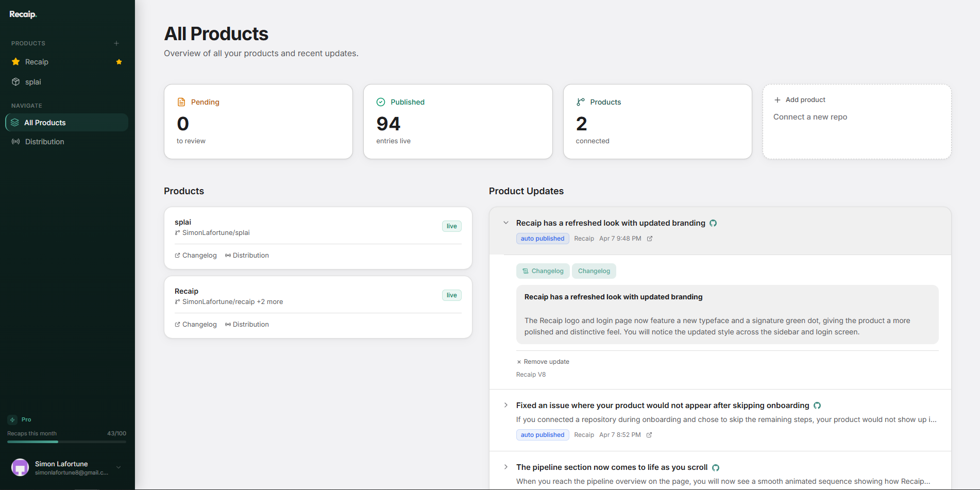Click the GitHub icon on the onboarding fix update
980x490 pixels.
point(817,405)
